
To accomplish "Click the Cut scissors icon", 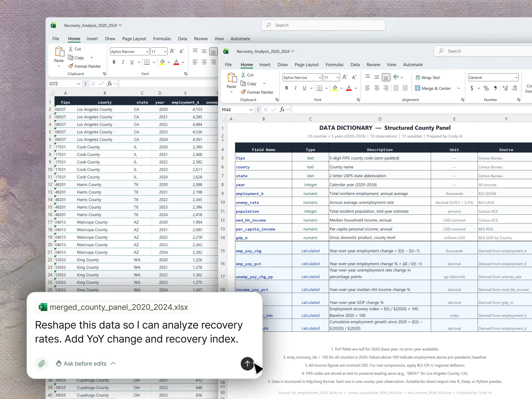I will point(243,75).
